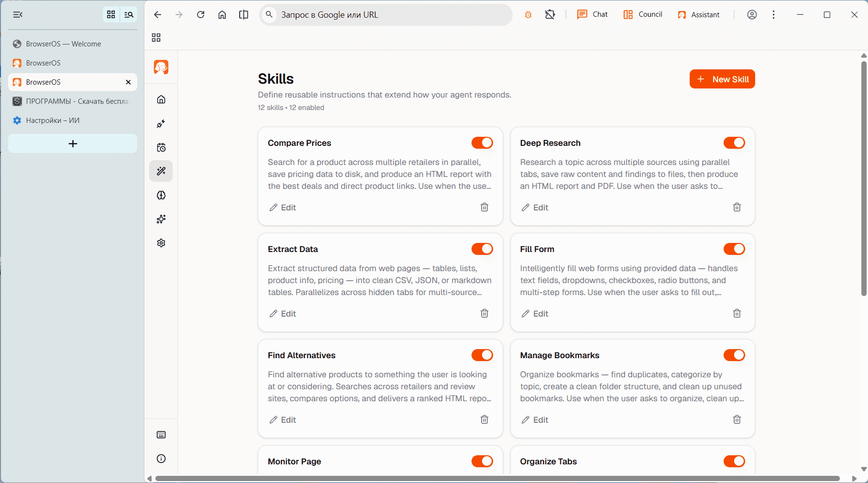
Task: Turn off the Extract Data toggle
Action: point(482,249)
